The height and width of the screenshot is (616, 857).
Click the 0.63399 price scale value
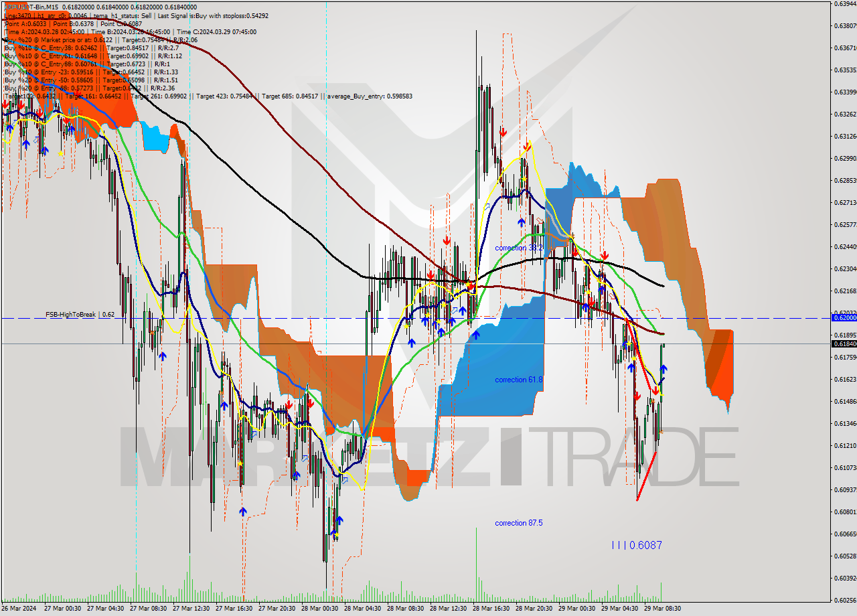click(845, 92)
